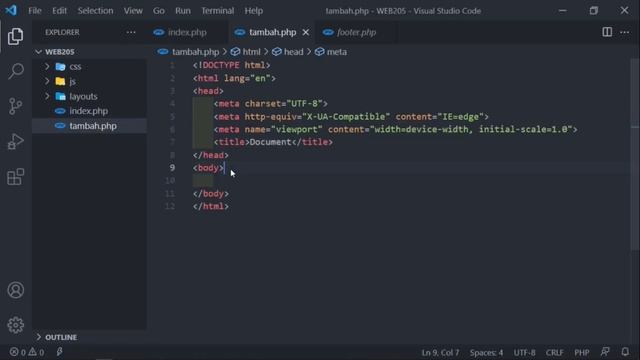Close the tambah.php tab
The height and width of the screenshot is (360, 640).
pyautogui.click(x=306, y=32)
